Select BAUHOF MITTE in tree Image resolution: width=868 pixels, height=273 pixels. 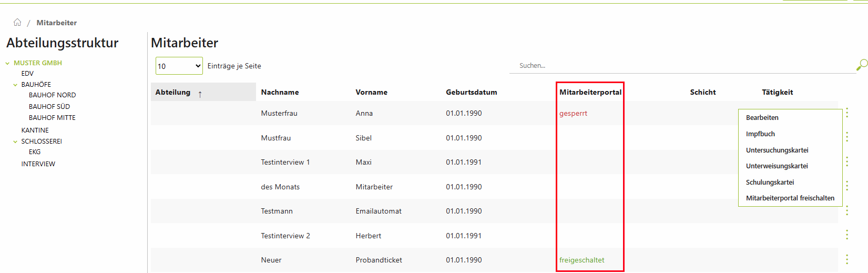(x=52, y=118)
